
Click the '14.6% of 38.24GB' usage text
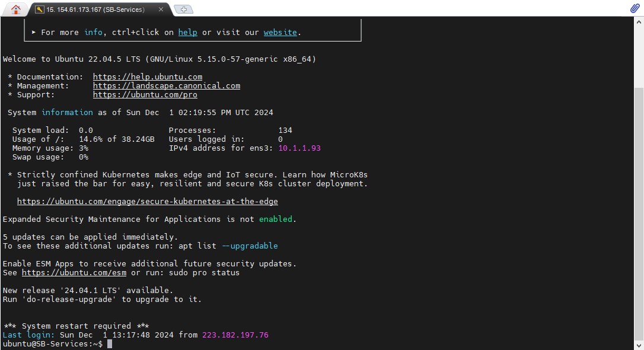[117, 139]
